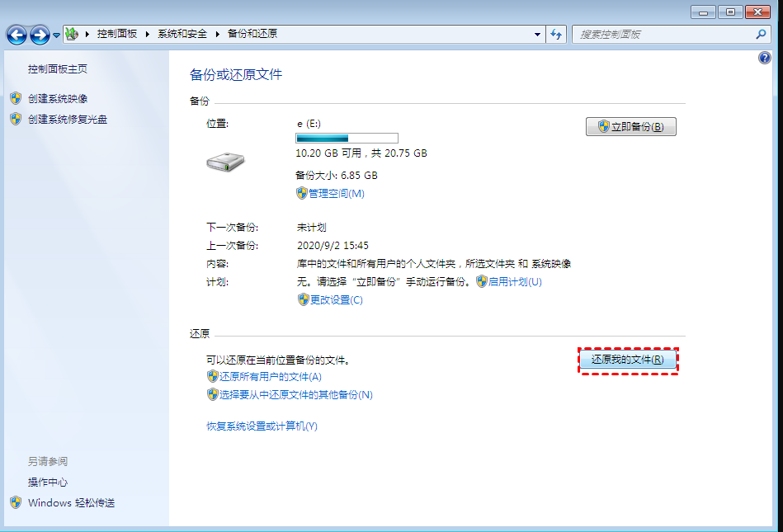The image size is (783, 532).
Task: Click shield icon beside Windows 轻松传送
Action: (x=16, y=502)
